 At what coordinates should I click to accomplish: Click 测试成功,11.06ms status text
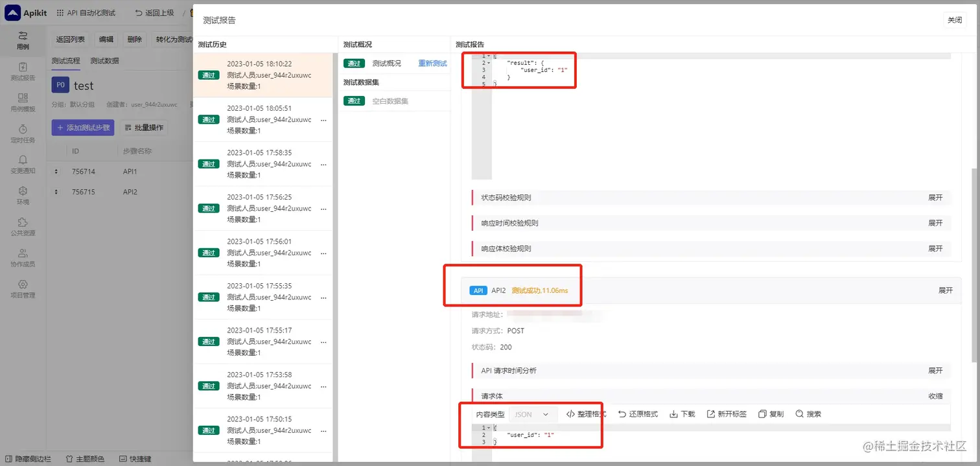(x=539, y=290)
